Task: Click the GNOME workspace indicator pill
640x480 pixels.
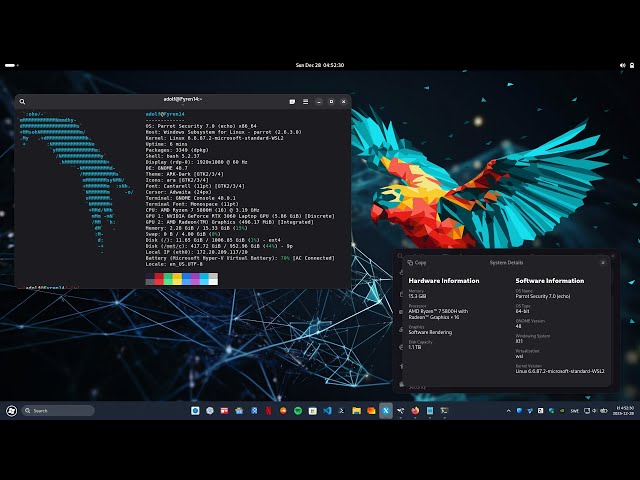Action: pyautogui.click(x=10, y=65)
